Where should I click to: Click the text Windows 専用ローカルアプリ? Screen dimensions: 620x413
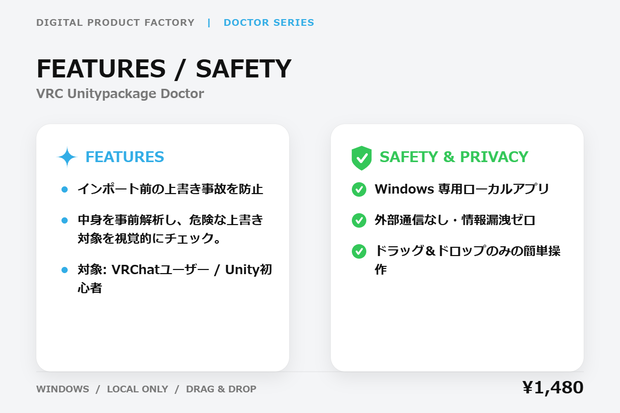click(x=462, y=189)
